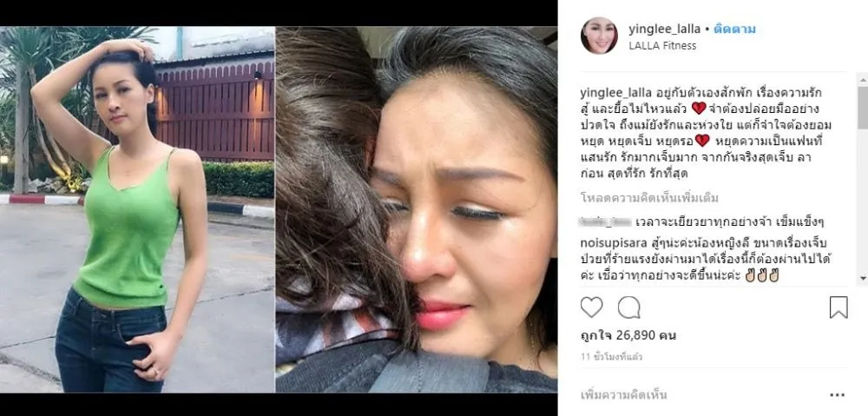Click the scrollbar down arrow in comments

tap(863, 279)
